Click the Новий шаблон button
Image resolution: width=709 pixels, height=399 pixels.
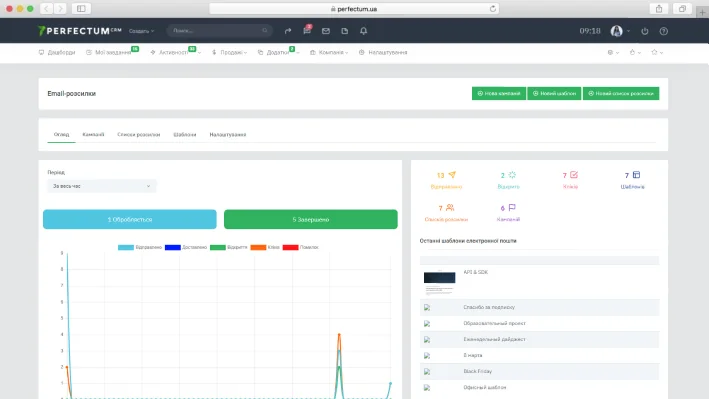[x=554, y=93]
